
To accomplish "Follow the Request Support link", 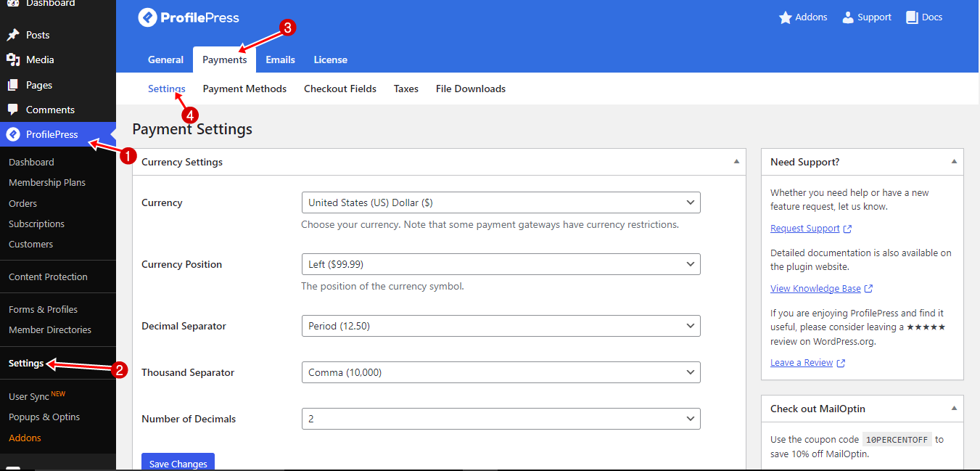I will [805, 229].
